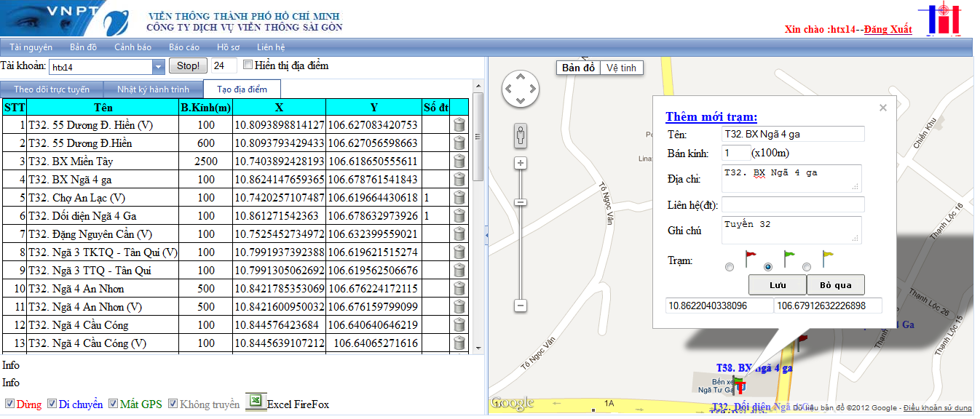980x419 pixels.
Task: Focus the Tên name field in the popup
Action: click(x=793, y=134)
